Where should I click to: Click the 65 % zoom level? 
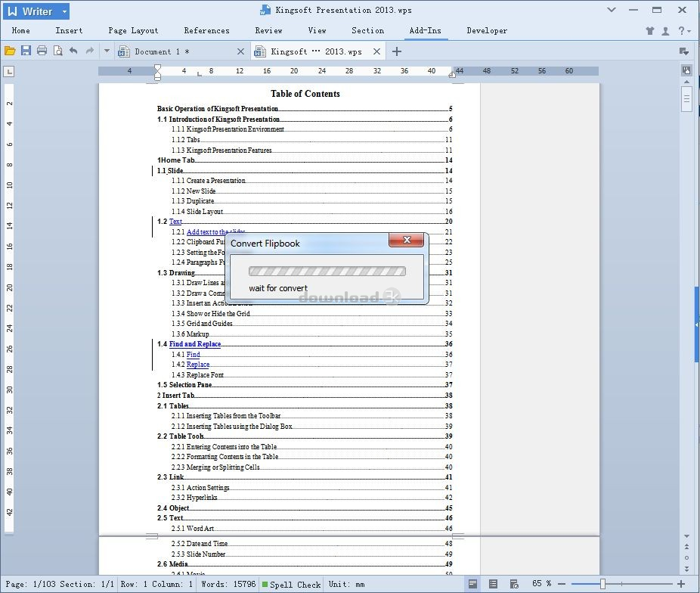point(541,584)
